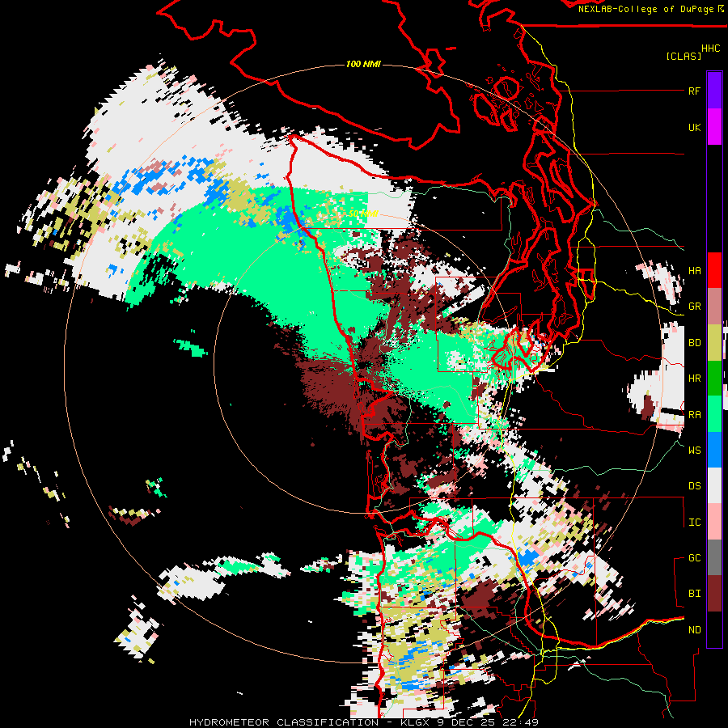
Task: Click the HA legend label
Action: click(694, 270)
